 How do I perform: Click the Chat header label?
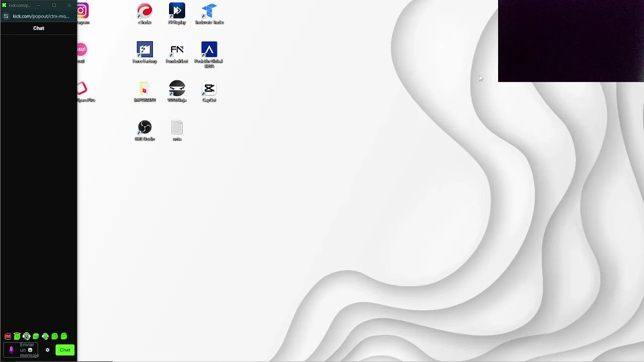(x=39, y=28)
